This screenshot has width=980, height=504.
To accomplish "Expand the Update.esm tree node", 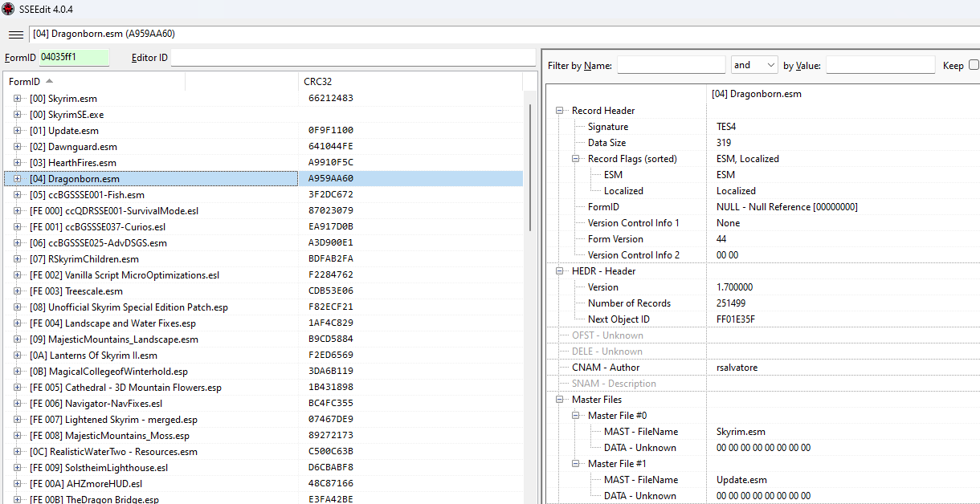I will [17, 130].
